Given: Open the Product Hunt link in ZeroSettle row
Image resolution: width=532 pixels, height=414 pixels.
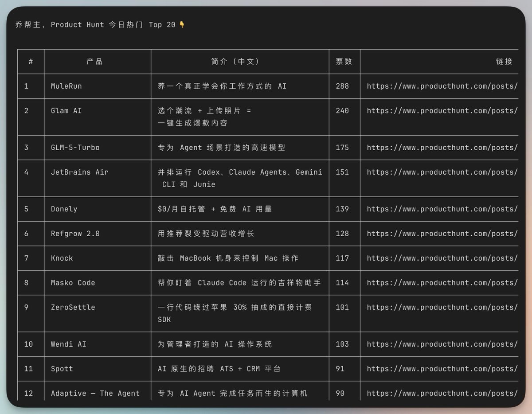Looking at the screenshot, I should [x=442, y=307].
